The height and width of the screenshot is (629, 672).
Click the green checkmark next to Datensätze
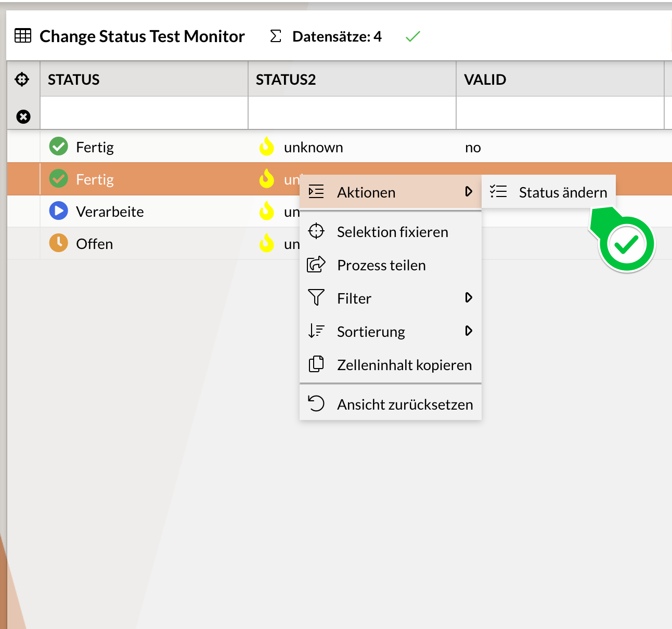(x=412, y=36)
